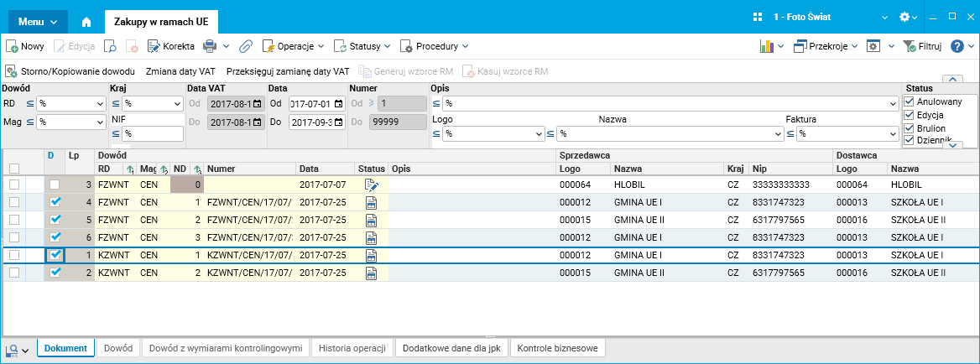This screenshot has height=364, width=980.
Task: Click the Data Do date field
Action: [317, 122]
